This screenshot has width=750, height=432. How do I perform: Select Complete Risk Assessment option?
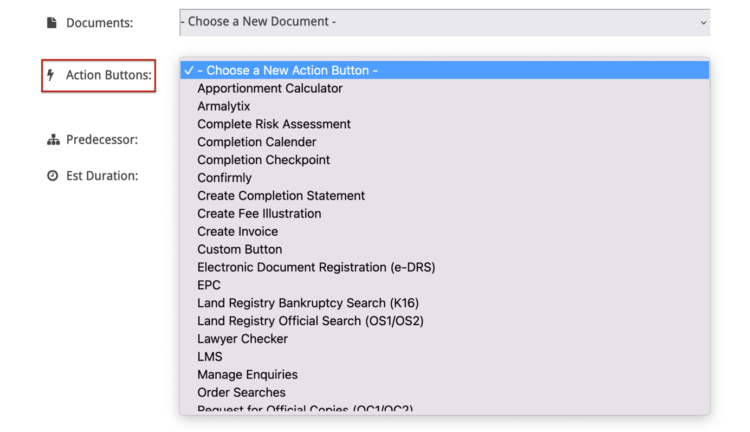[x=274, y=124]
